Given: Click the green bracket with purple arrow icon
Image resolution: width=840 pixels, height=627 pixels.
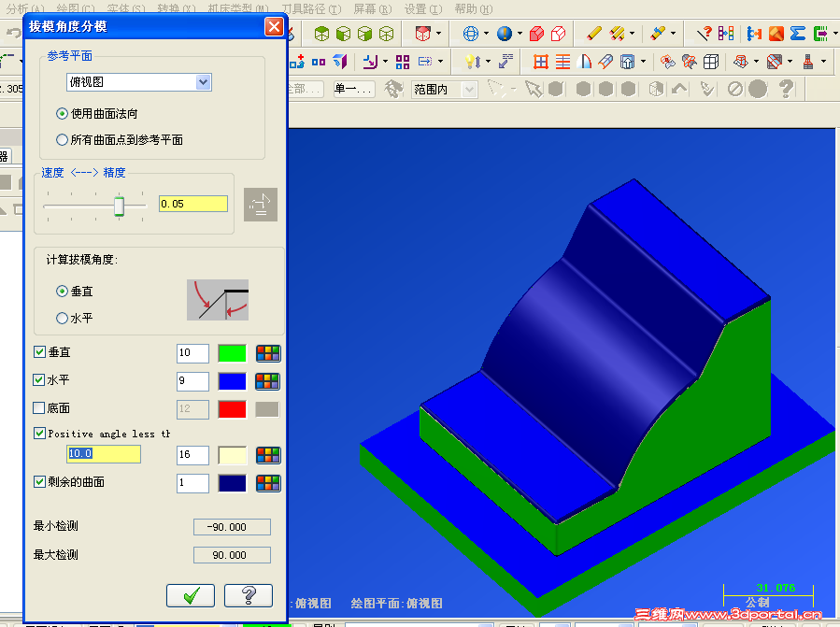Looking at the screenshot, I should tap(820, 34).
